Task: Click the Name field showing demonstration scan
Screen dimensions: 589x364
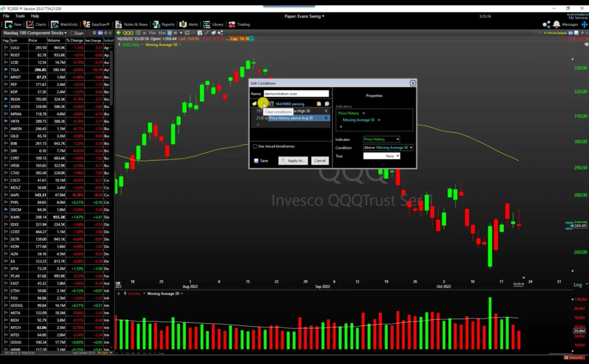Action: click(x=296, y=93)
